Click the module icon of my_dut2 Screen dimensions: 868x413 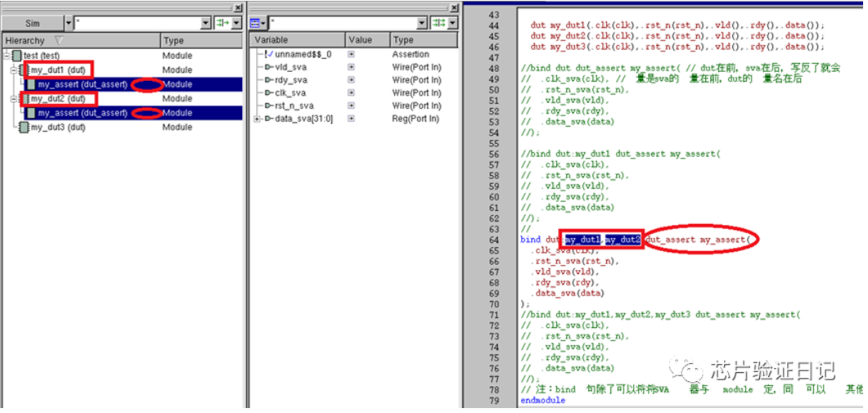point(25,98)
